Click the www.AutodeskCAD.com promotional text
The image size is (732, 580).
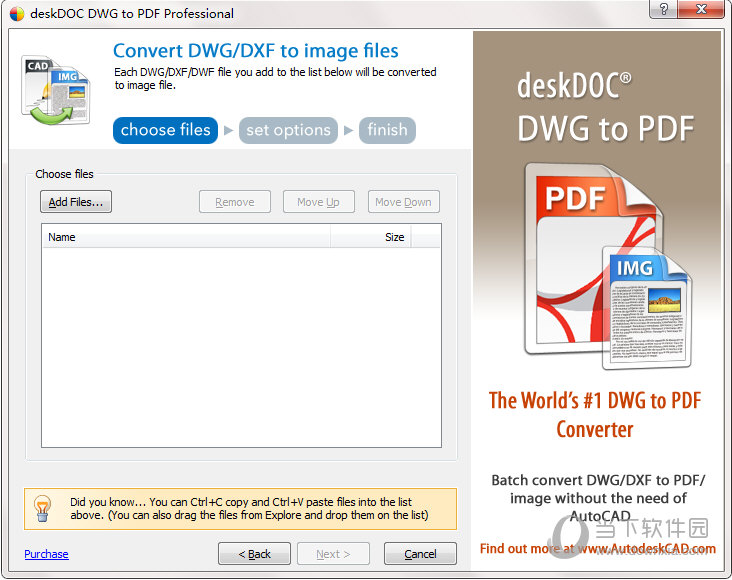647,548
